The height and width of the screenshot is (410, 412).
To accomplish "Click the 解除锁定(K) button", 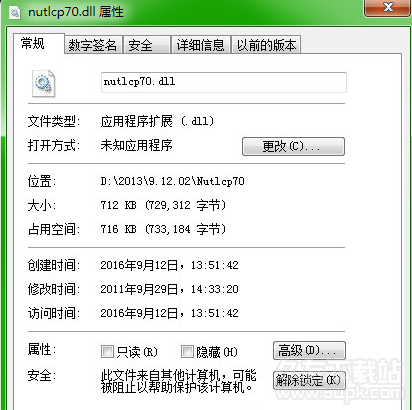I will tap(309, 380).
